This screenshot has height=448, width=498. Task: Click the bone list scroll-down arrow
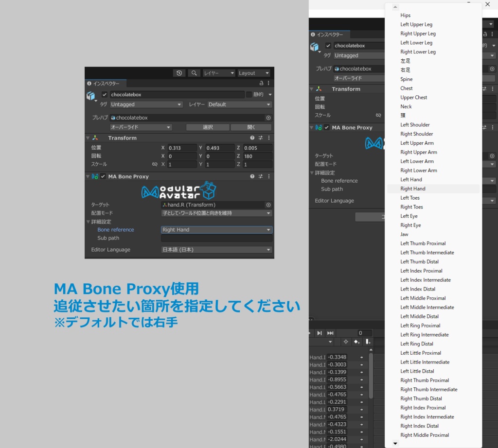pos(395,444)
